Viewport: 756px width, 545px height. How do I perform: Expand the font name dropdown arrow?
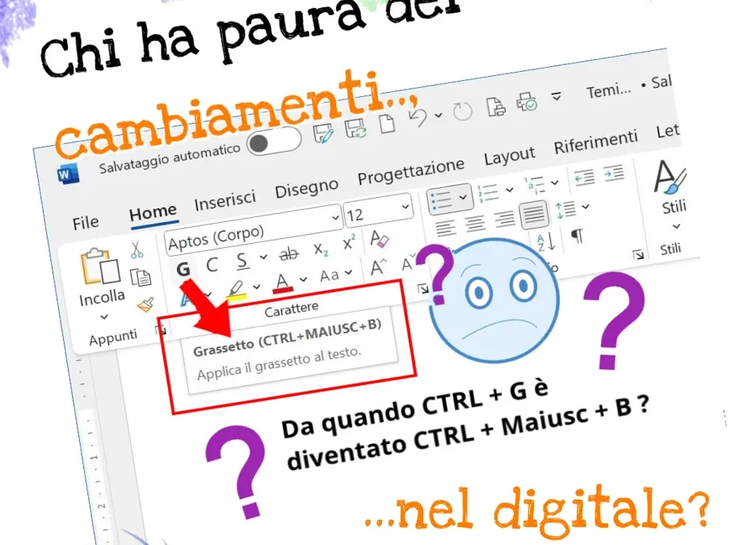(x=335, y=218)
